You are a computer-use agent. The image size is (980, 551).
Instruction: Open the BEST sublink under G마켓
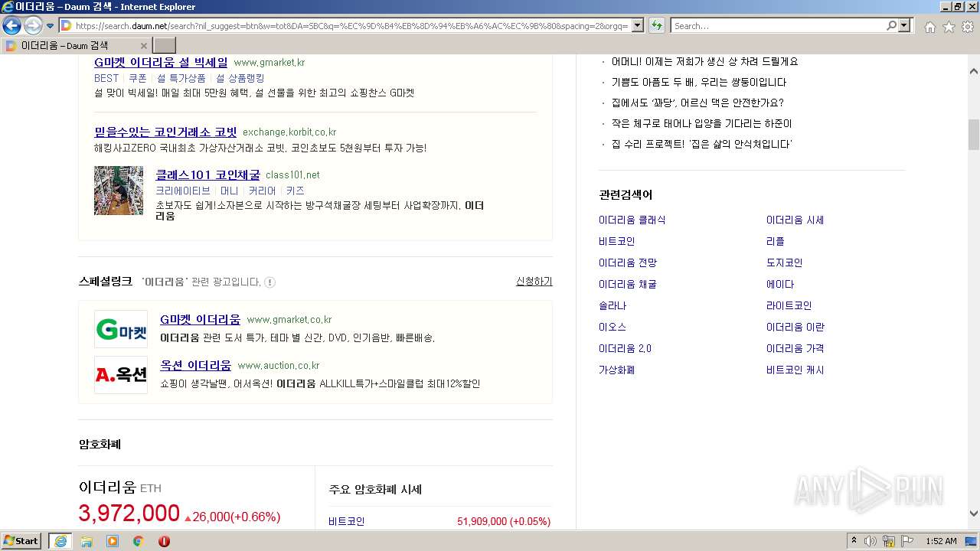[x=106, y=78]
